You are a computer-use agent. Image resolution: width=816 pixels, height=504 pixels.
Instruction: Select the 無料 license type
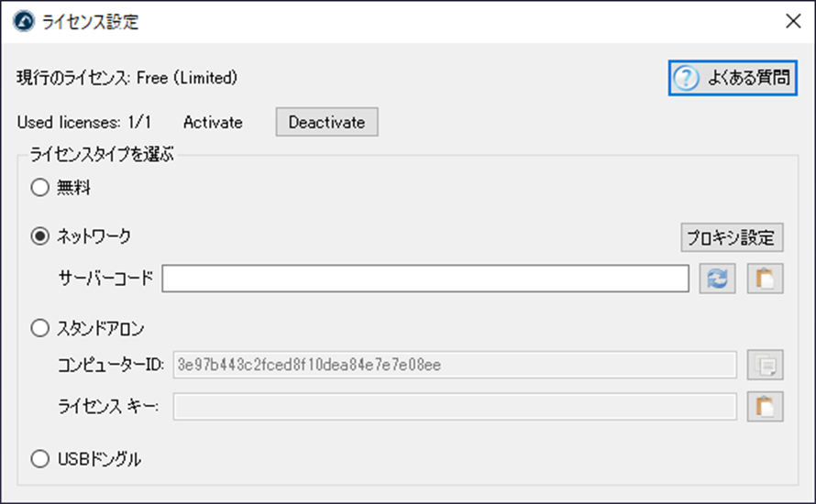(39, 189)
